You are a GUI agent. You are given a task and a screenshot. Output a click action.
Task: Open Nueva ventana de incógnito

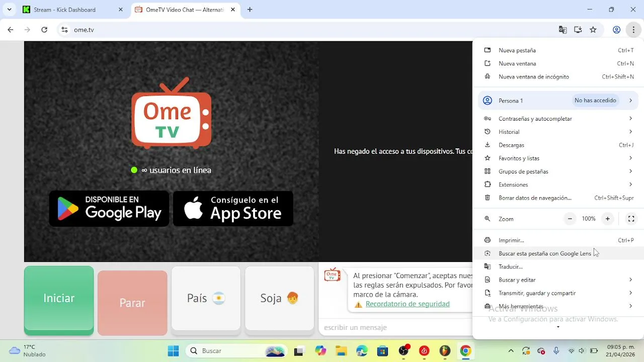click(558, 76)
